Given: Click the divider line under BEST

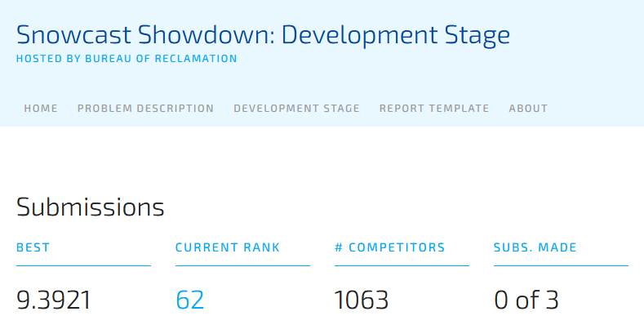Looking at the screenshot, I should point(84,266).
